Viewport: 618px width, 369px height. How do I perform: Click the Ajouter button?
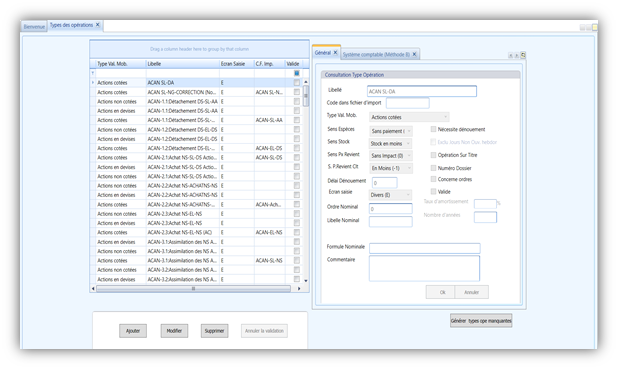[133, 331]
